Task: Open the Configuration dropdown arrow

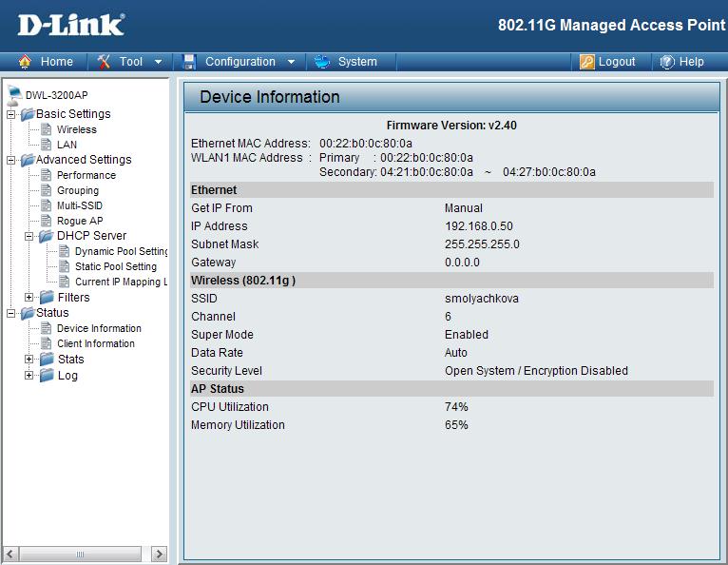Action: [291, 62]
